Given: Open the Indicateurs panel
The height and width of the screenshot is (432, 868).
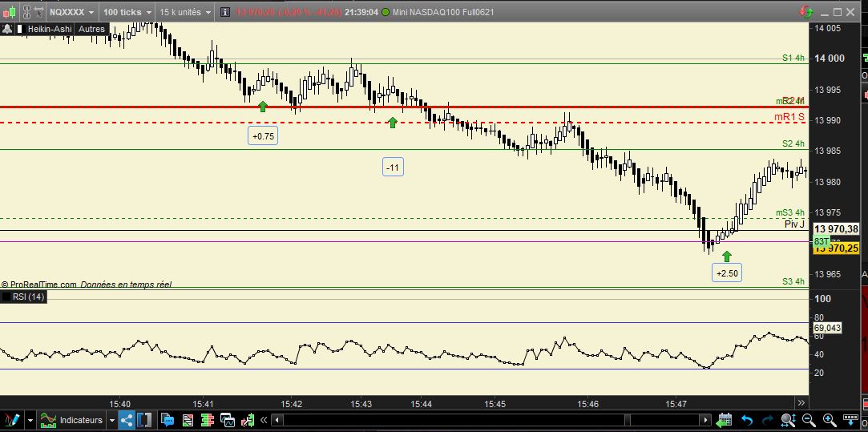Looking at the screenshot, I should (x=81, y=420).
